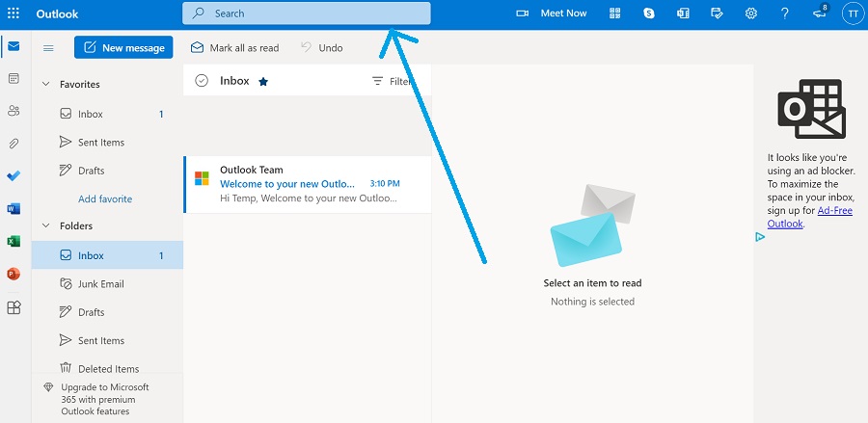Screen dimensions: 868x423
Task: Click the New message button
Action: coord(123,47)
